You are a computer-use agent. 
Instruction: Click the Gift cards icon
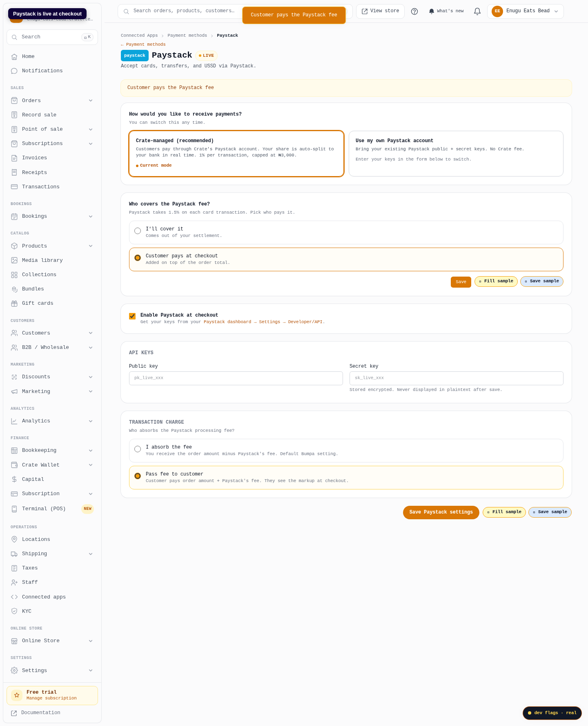(14, 304)
